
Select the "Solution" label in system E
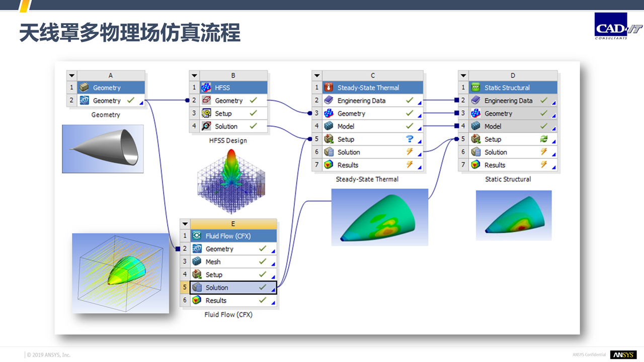pos(217,288)
